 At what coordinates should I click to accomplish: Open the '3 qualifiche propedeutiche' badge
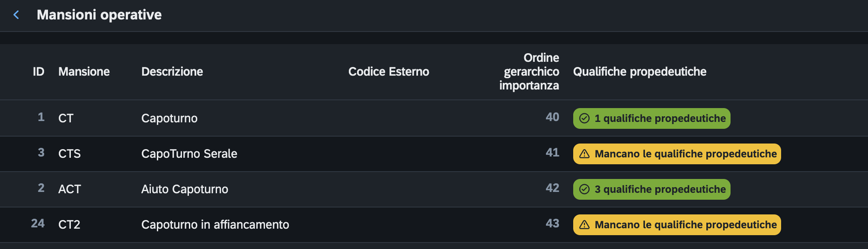(x=652, y=189)
